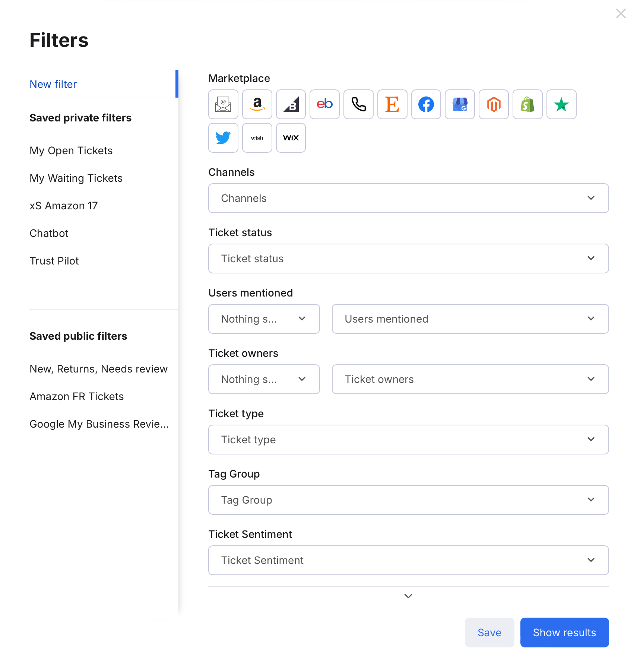Viewport: 637px width, 672px height.
Task: Select the Etsy marketplace icon
Action: coord(392,104)
